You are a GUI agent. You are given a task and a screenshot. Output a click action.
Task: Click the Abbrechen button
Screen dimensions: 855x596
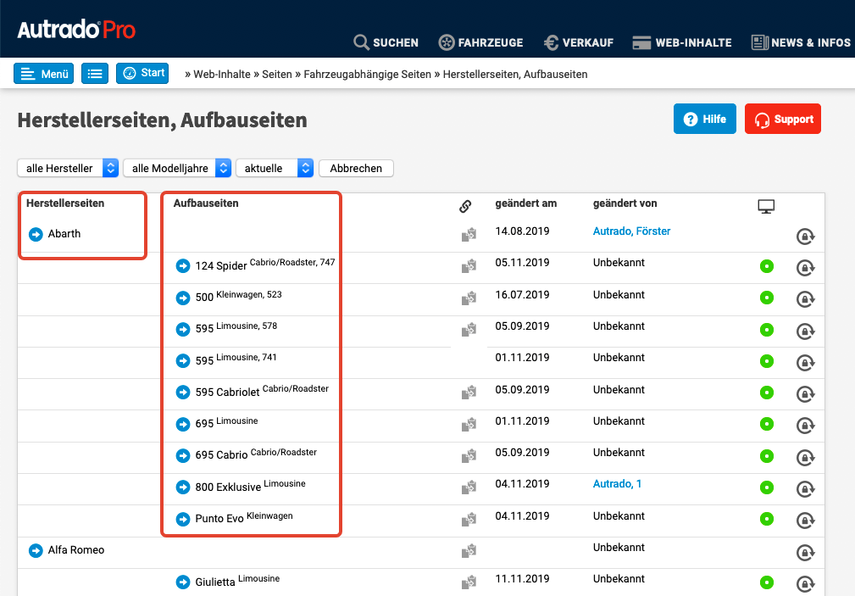[356, 168]
